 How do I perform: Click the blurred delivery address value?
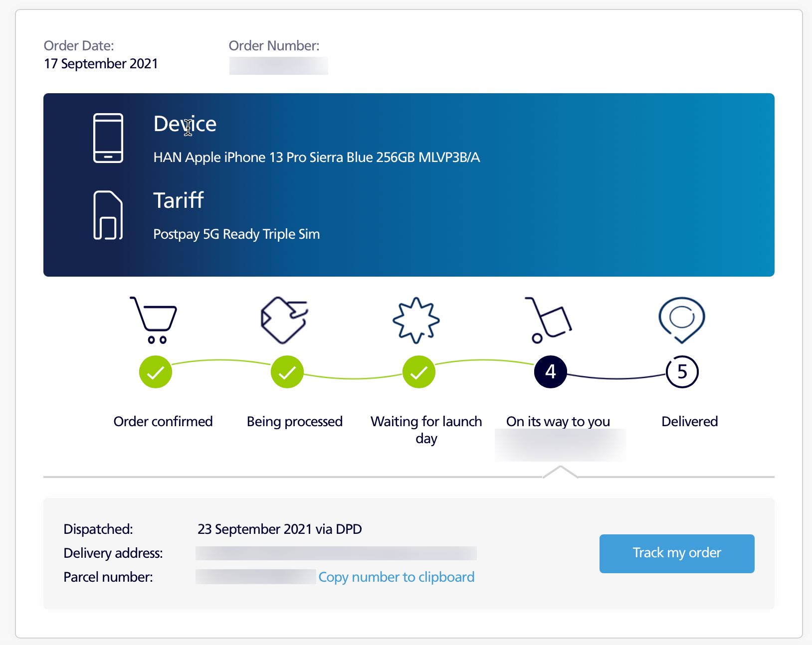(336, 553)
